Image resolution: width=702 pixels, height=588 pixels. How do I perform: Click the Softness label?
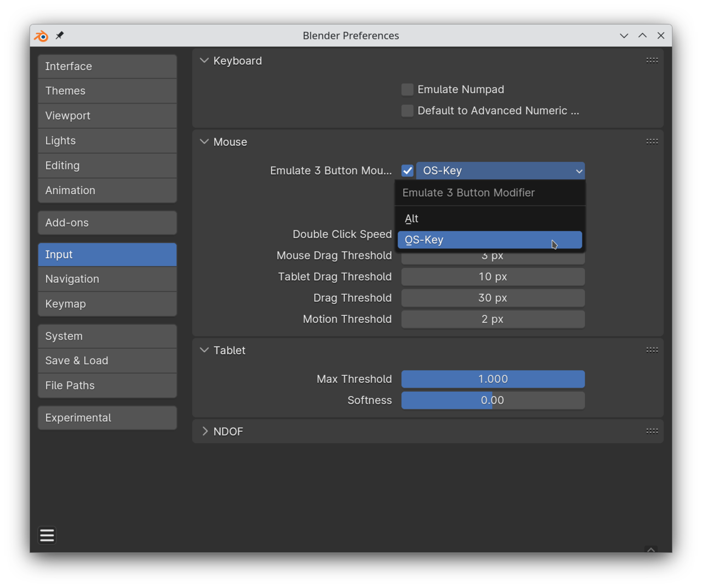[x=370, y=400]
